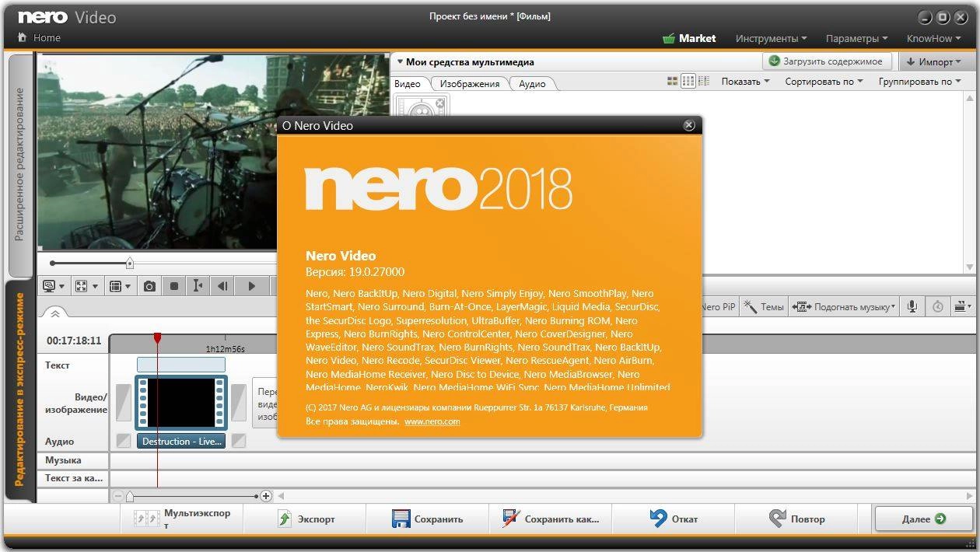The width and height of the screenshot is (980, 552).
Task: Click the text placeholder above the clip
Action: (181, 365)
